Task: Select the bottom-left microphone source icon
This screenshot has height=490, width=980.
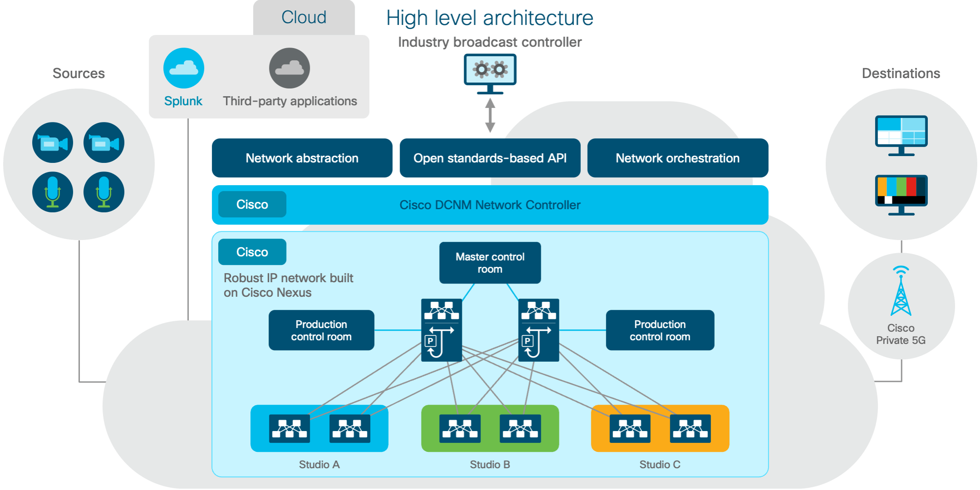Action: pos(53,192)
